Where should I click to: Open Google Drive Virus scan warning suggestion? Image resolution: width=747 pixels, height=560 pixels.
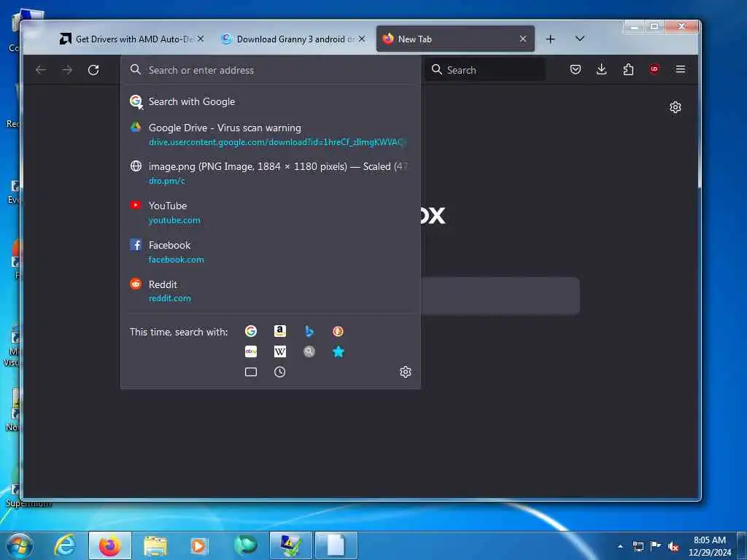coord(270,134)
